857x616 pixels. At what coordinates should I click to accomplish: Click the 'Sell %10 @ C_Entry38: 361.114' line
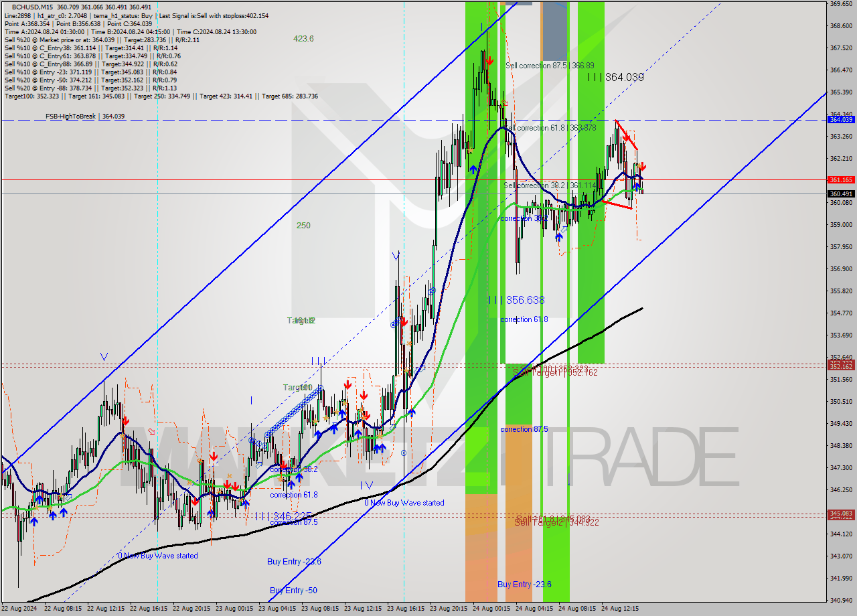pos(90,48)
